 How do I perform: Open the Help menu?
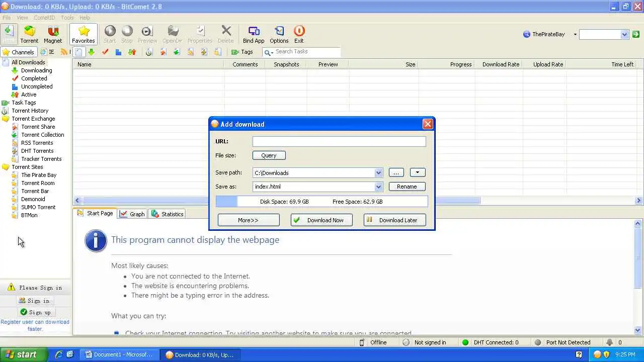(85, 18)
